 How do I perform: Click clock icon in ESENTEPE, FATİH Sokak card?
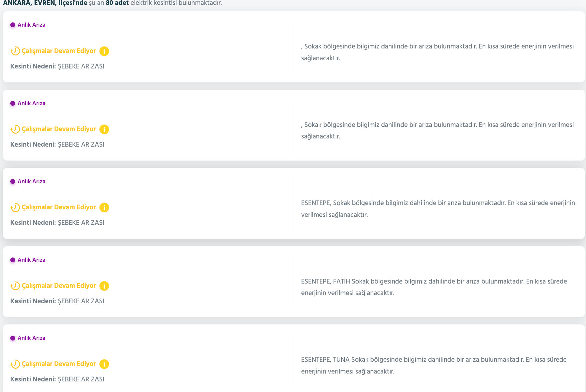pyautogui.click(x=15, y=286)
